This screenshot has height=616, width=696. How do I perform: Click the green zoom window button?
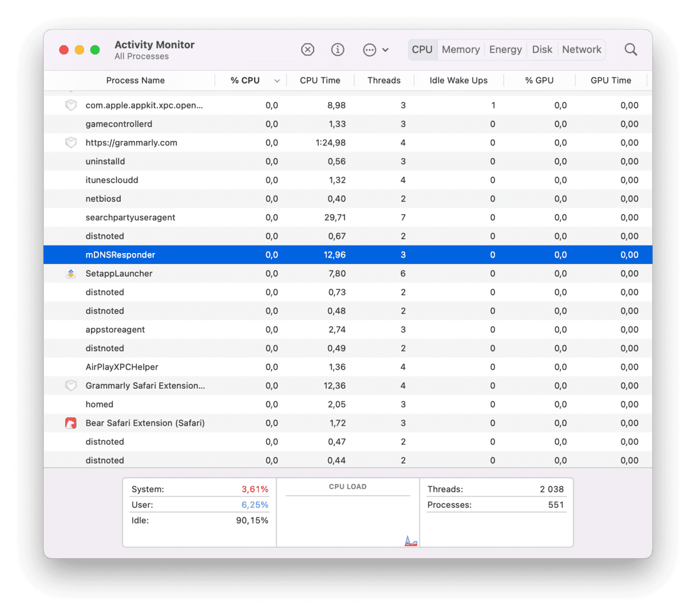[95, 50]
